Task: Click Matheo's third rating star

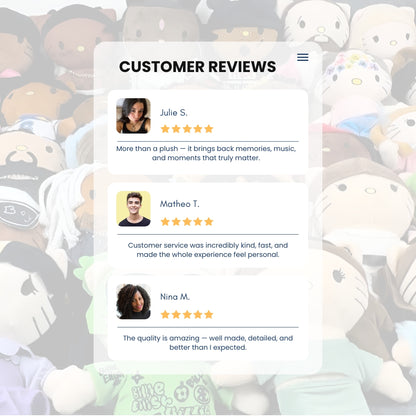Action: point(187,222)
